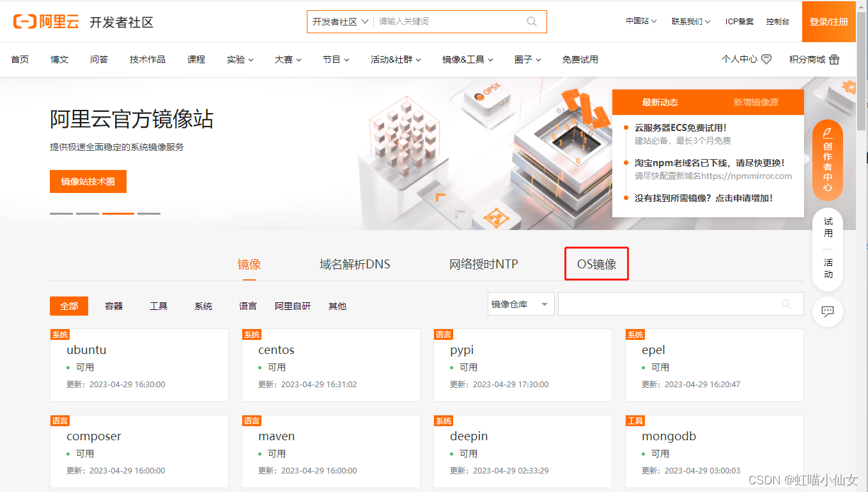Select the second banner carousel indicator
868x492 pixels.
coord(88,213)
